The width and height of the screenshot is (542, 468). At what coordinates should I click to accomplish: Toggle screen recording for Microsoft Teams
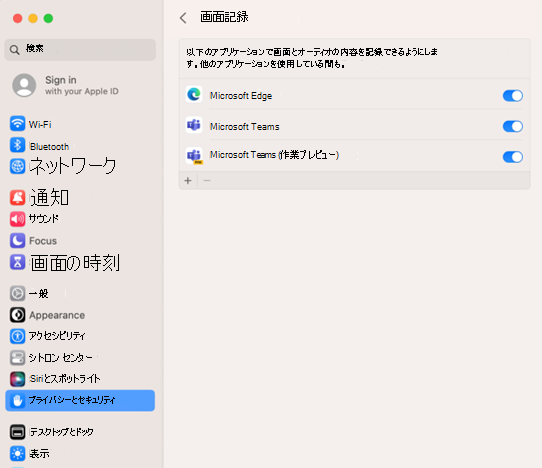point(513,126)
